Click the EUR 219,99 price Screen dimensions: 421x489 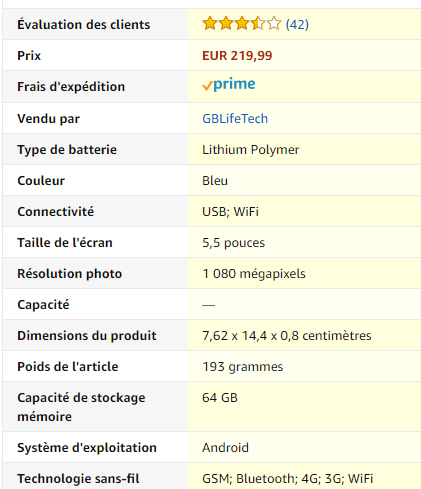tap(237, 56)
